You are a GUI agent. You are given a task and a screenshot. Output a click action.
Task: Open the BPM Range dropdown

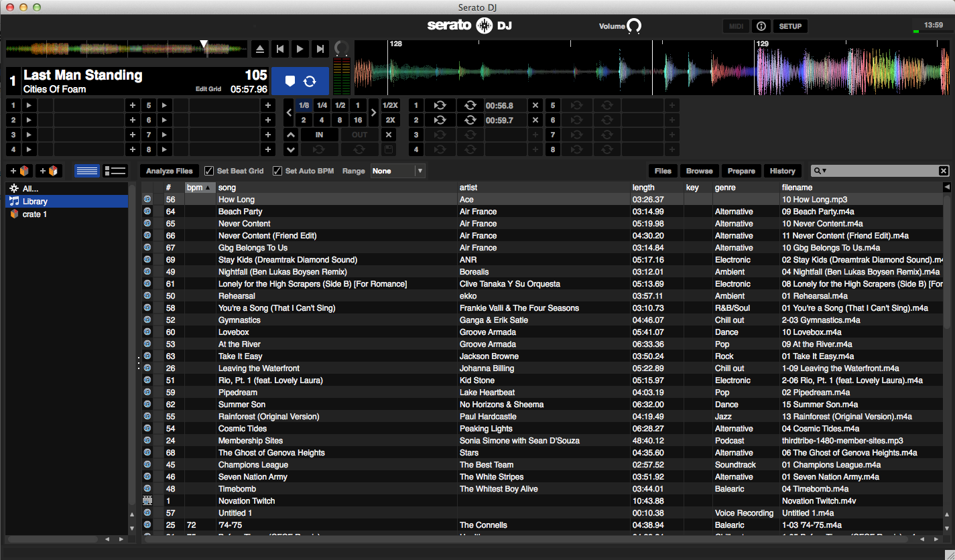398,171
